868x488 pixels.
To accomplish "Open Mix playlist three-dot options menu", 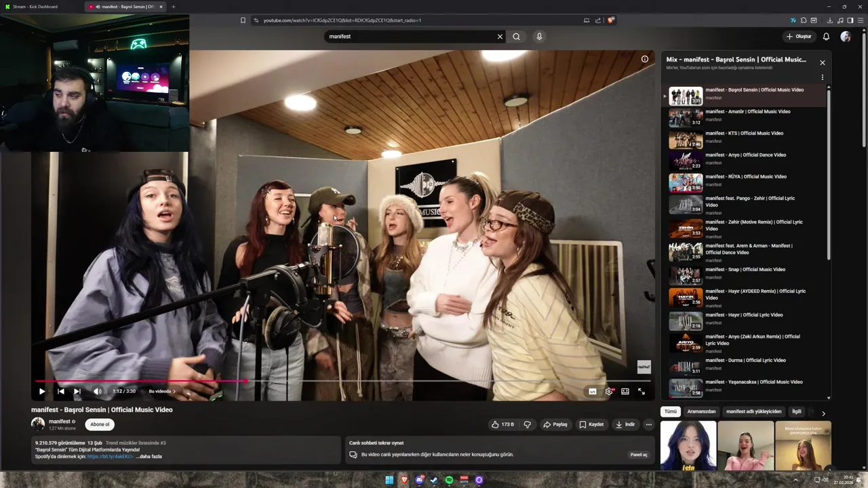I will click(823, 77).
